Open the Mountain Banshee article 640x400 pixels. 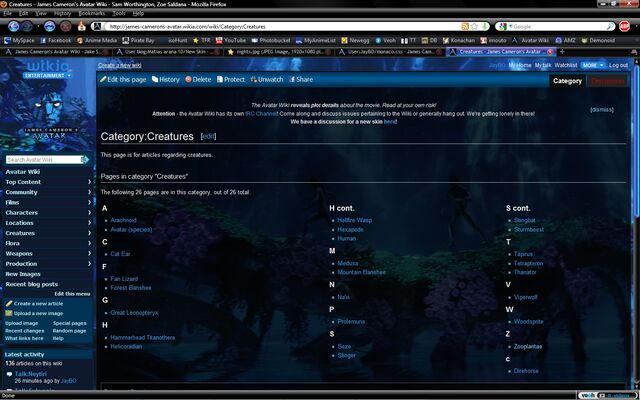click(361, 272)
